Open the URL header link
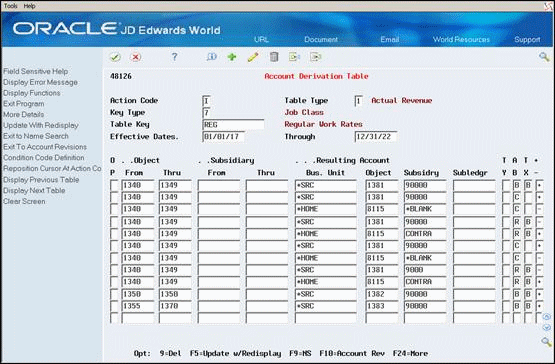Image resolution: width=555 pixels, height=364 pixels. (261, 40)
